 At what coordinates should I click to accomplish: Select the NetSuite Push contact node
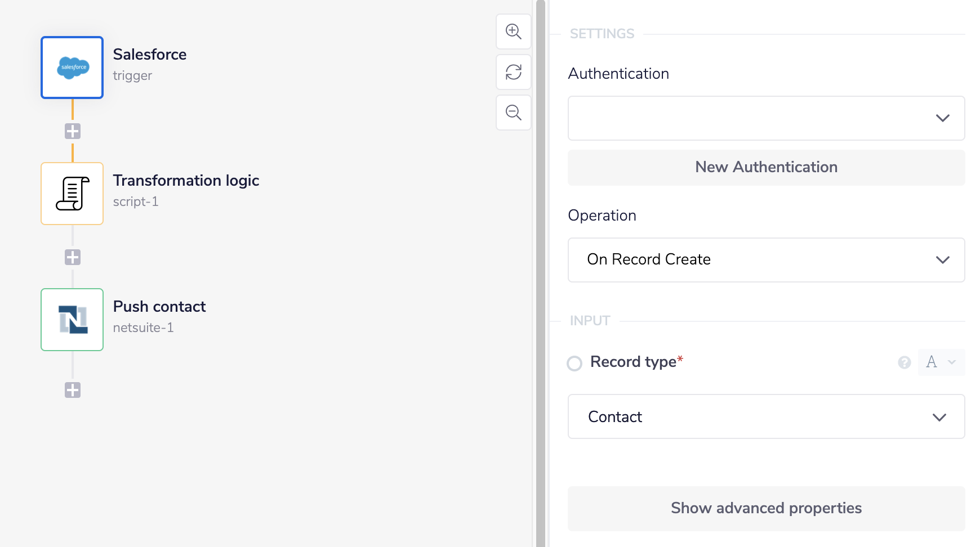[x=72, y=319]
